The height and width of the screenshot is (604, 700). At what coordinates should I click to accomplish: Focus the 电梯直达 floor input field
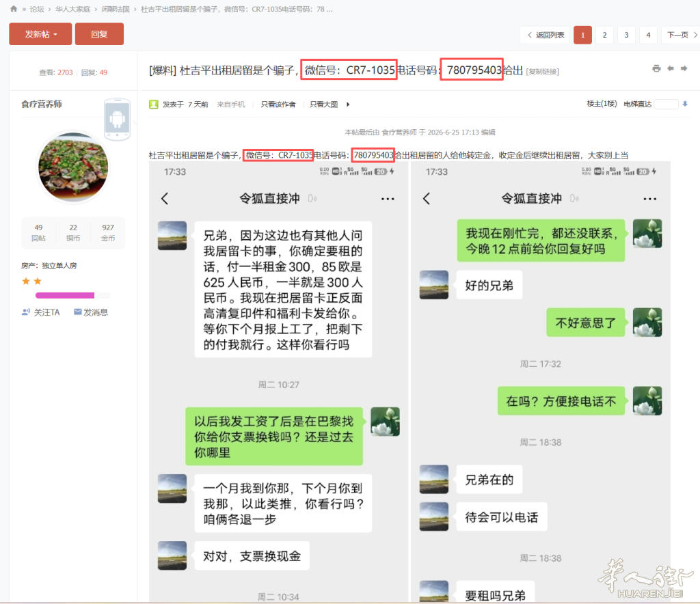pyautogui.click(x=666, y=104)
